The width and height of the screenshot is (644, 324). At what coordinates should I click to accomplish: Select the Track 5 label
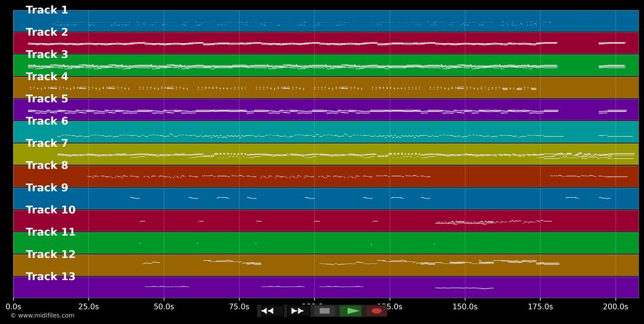click(47, 99)
